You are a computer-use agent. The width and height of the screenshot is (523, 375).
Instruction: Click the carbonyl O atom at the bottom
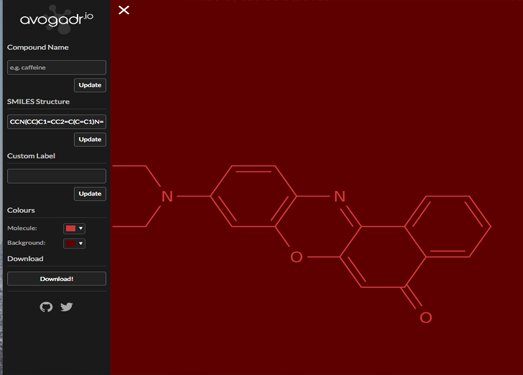[426, 317]
